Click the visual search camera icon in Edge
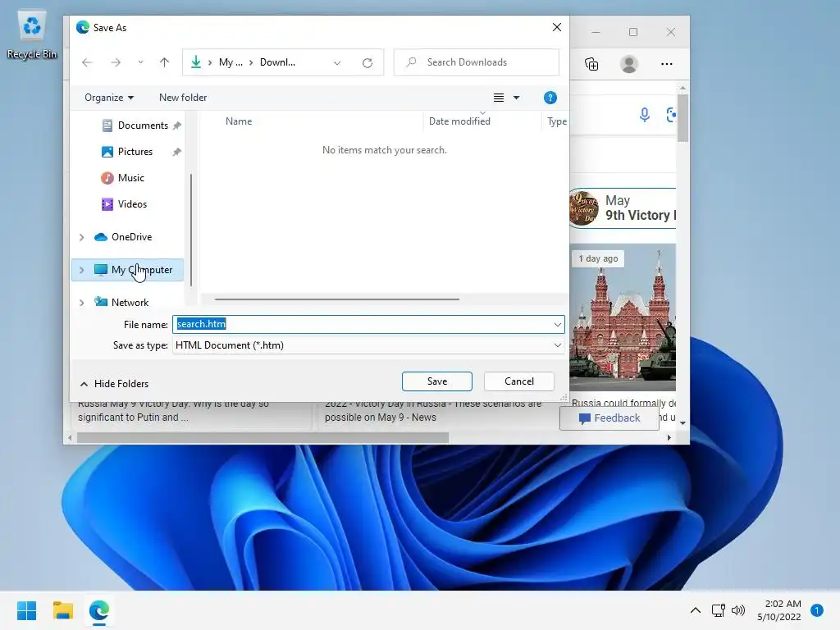Viewport: 840px width, 630px height. tap(671, 114)
